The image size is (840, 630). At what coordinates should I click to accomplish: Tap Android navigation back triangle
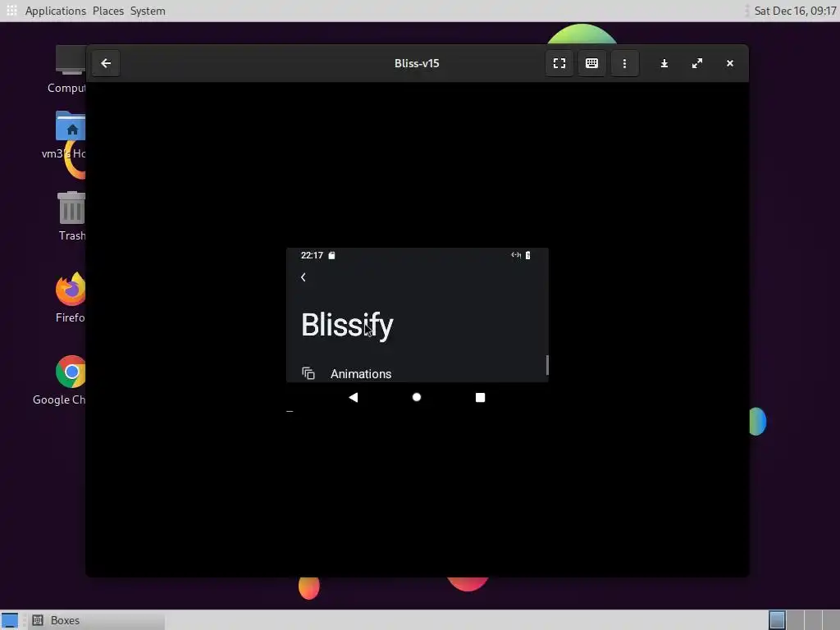coord(353,397)
